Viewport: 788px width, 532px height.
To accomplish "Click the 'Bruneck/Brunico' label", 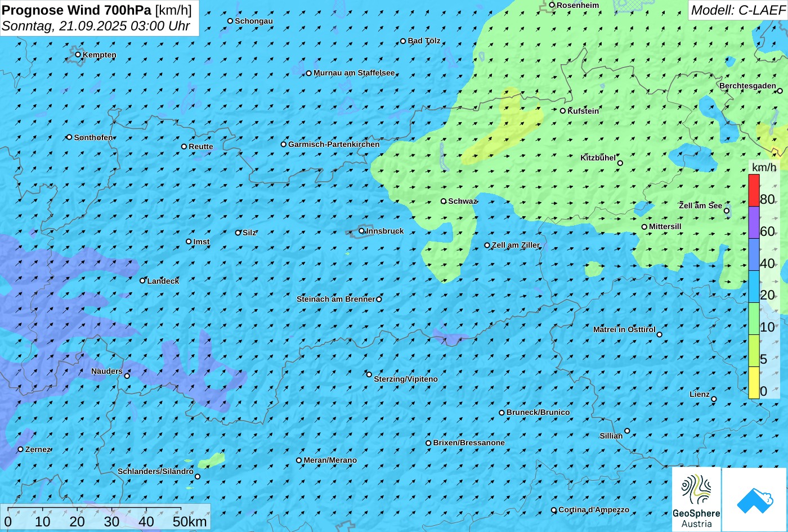I will (x=538, y=412).
